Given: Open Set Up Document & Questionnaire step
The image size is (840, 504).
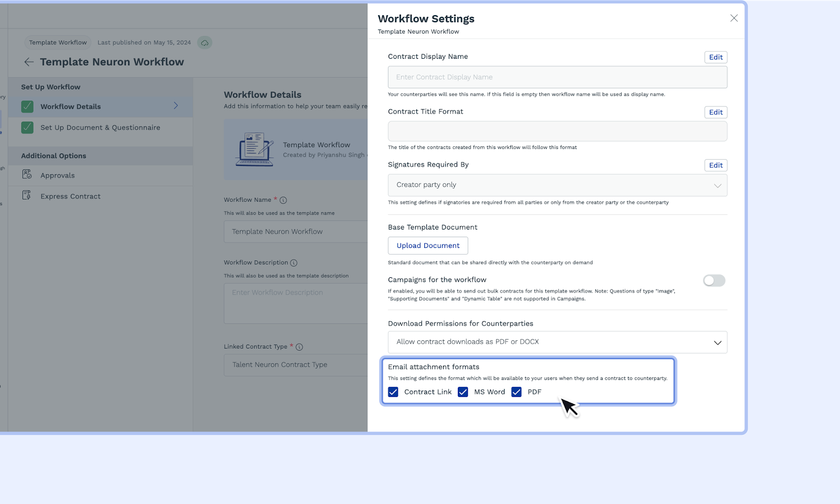Looking at the screenshot, I should (x=100, y=128).
